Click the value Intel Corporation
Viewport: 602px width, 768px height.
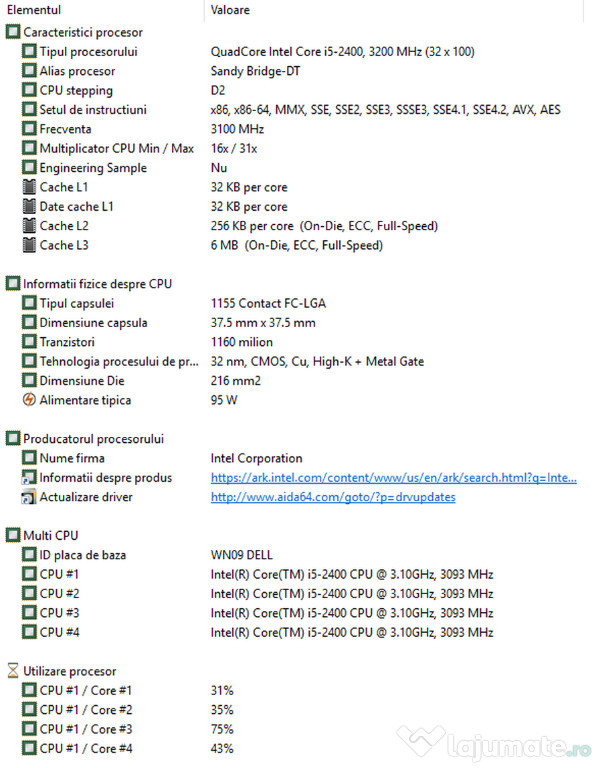pyautogui.click(x=256, y=458)
